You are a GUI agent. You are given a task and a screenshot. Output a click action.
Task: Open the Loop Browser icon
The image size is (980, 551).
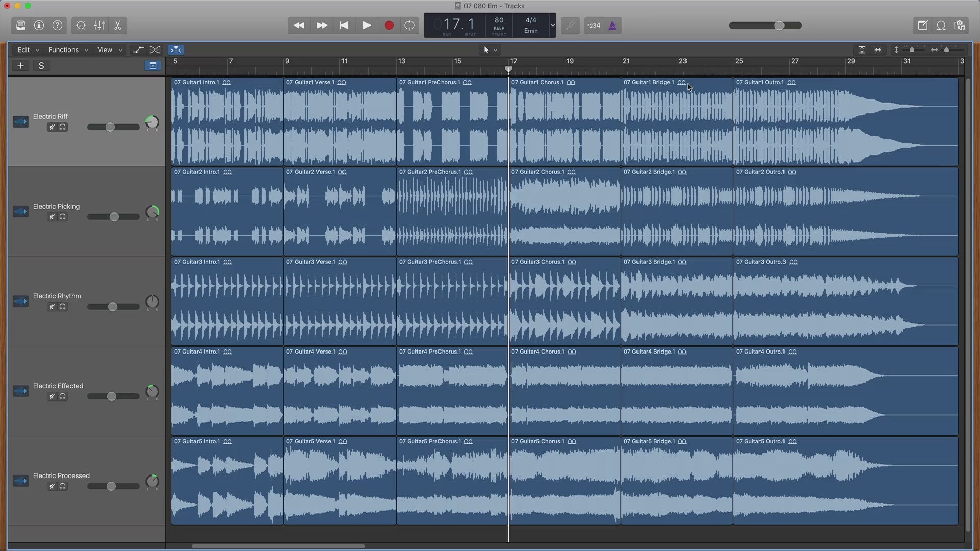click(941, 26)
